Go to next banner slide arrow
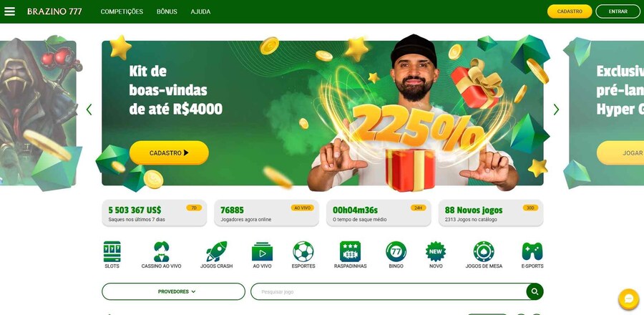Viewport: 644px width, 315px height. click(x=556, y=110)
